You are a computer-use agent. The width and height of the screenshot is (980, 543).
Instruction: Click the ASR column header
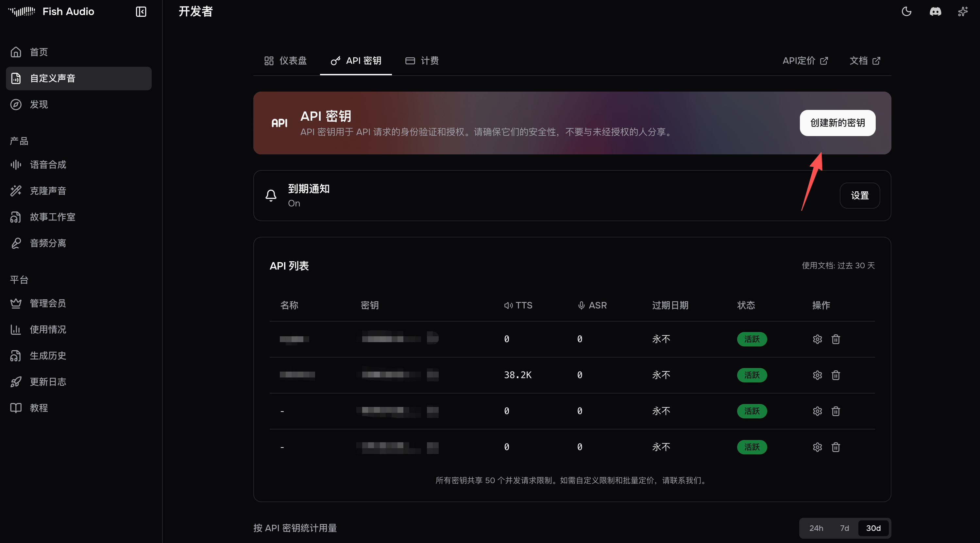click(x=592, y=306)
